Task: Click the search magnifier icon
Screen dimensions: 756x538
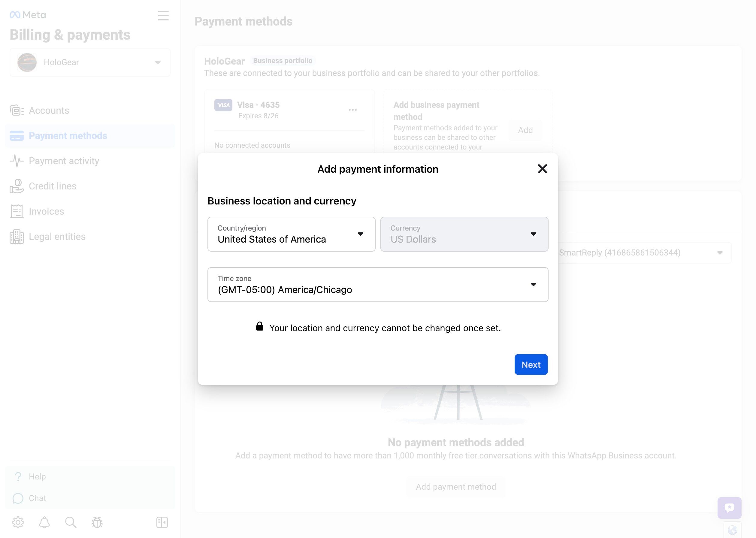Action: click(71, 522)
